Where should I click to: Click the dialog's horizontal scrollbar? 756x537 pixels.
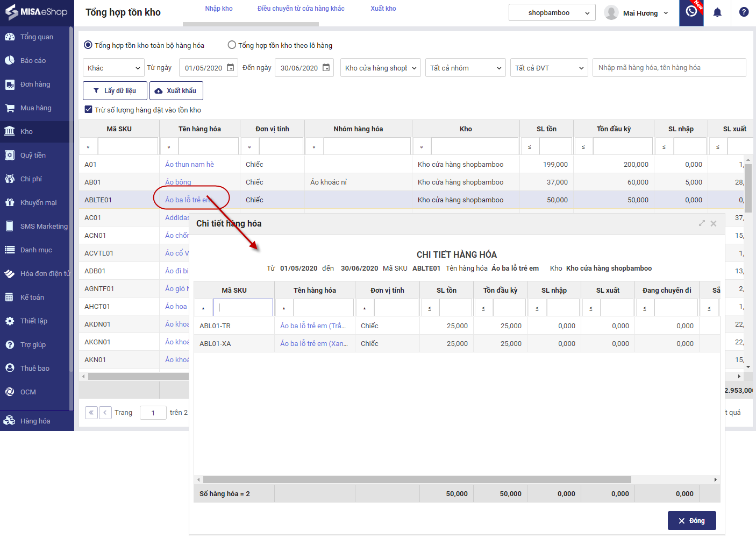pyautogui.click(x=417, y=479)
